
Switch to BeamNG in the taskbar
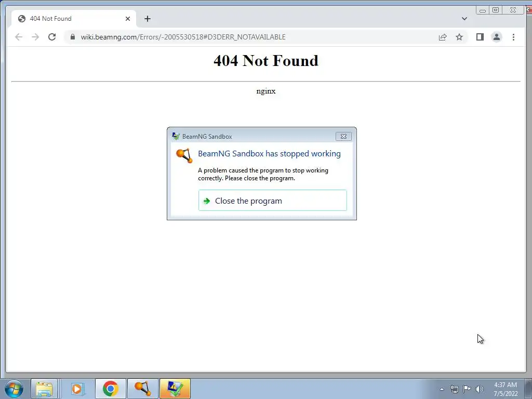click(x=142, y=389)
